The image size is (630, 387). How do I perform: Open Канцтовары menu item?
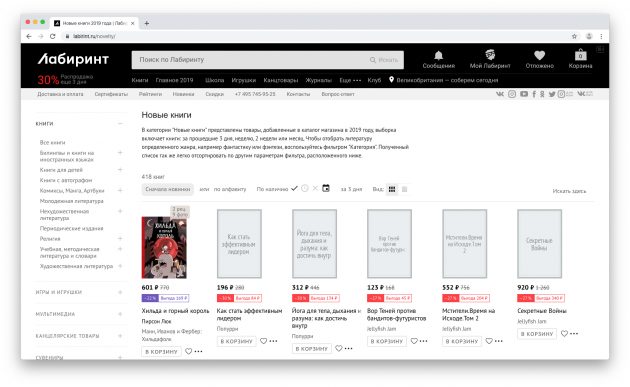pos(280,80)
